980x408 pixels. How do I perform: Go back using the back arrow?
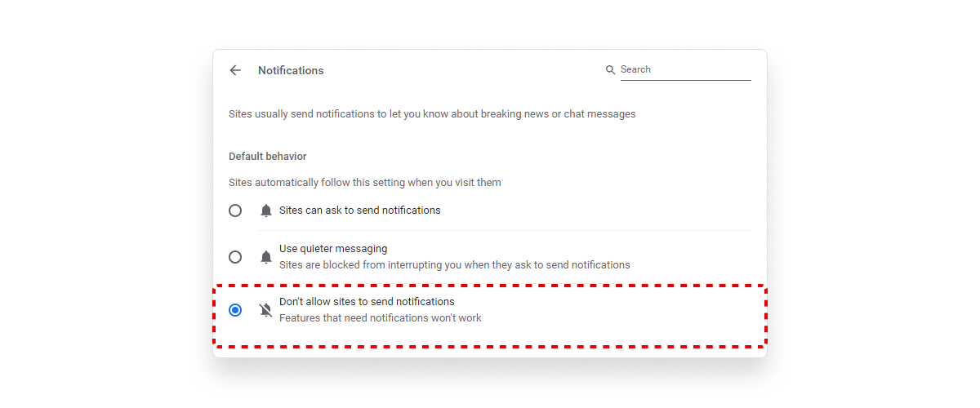[235, 70]
